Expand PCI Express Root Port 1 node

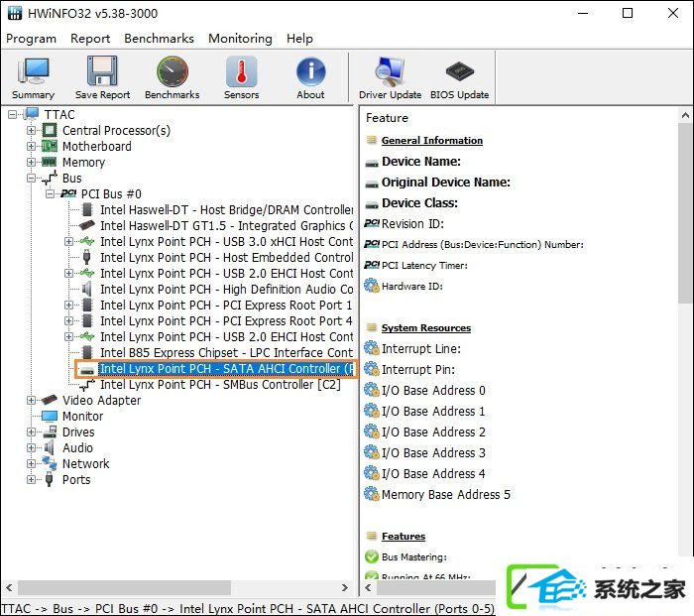(68, 306)
